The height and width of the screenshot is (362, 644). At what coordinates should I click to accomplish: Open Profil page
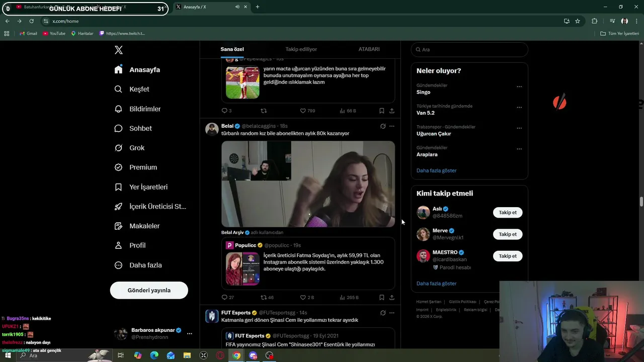[130, 245]
